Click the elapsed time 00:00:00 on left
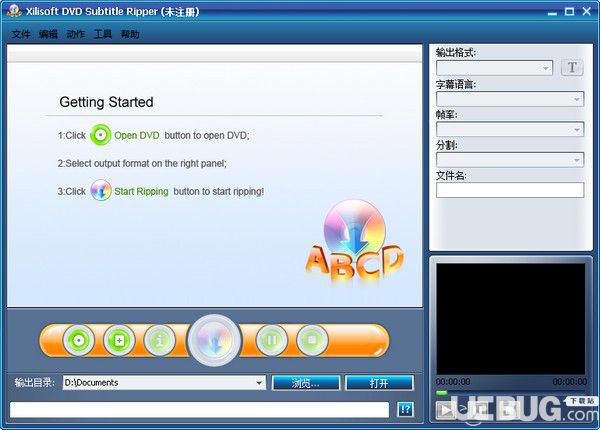This screenshot has height=430, width=600. click(453, 382)
